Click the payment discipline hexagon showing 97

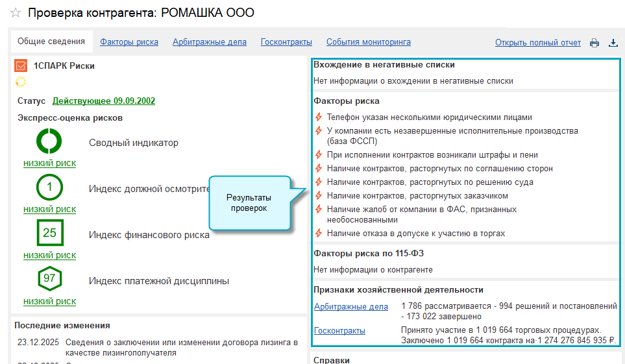point(49,278)
